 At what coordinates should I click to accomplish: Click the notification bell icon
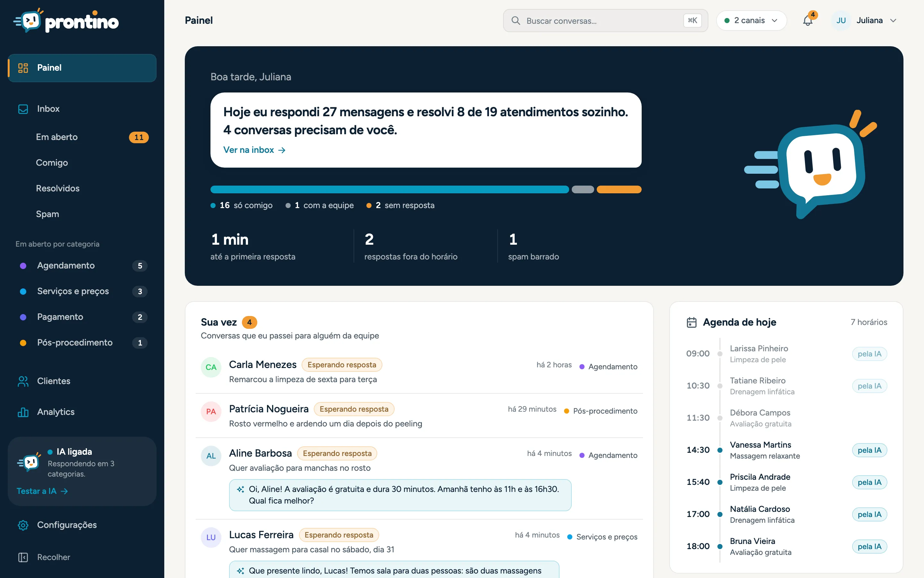[808, 21]
